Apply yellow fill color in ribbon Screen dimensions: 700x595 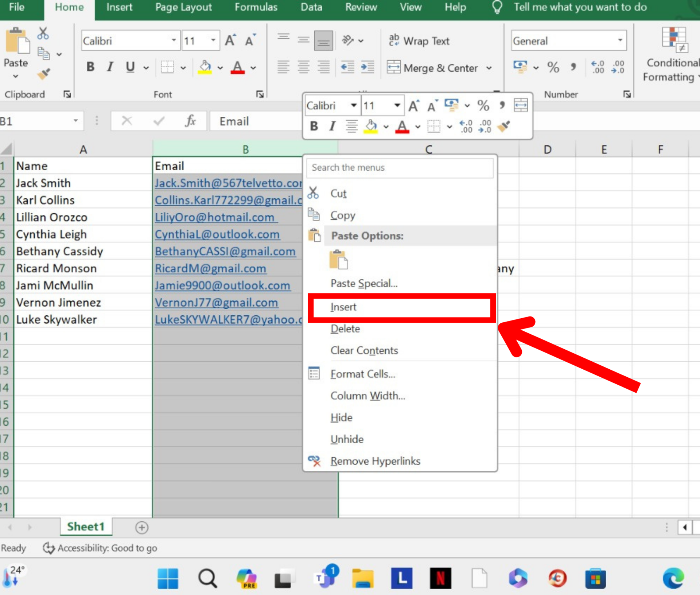coord(205,67)
